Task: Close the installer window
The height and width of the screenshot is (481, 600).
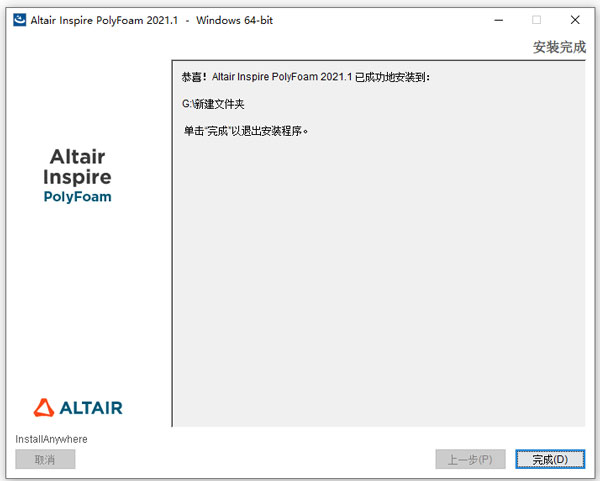Action: [x=575, y=20]
